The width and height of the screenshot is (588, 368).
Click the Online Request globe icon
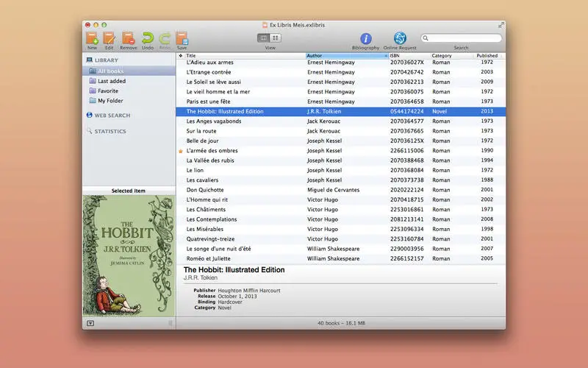pyautogui.click(x=400, y=38)
